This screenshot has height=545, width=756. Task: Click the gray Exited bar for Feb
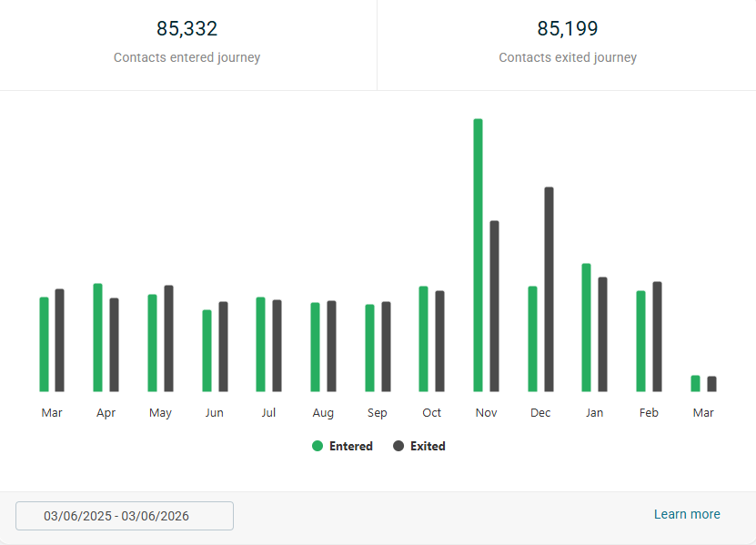pyautogui.click(x=657, y=337)
